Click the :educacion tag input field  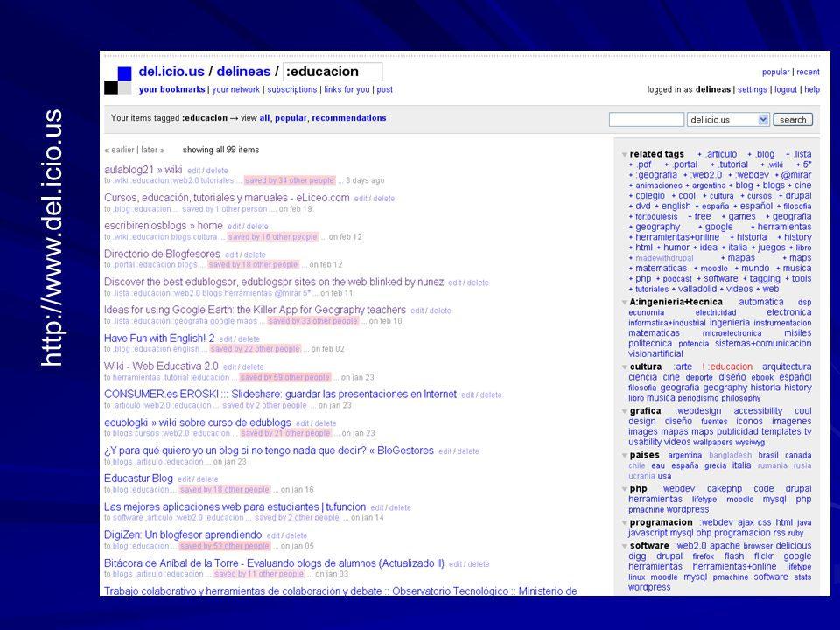332,72
